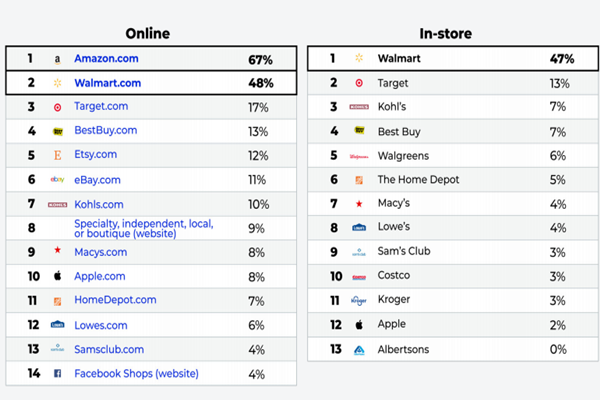
Task: Click the Amazon logo icon
Action: click(x=57, y=59)
